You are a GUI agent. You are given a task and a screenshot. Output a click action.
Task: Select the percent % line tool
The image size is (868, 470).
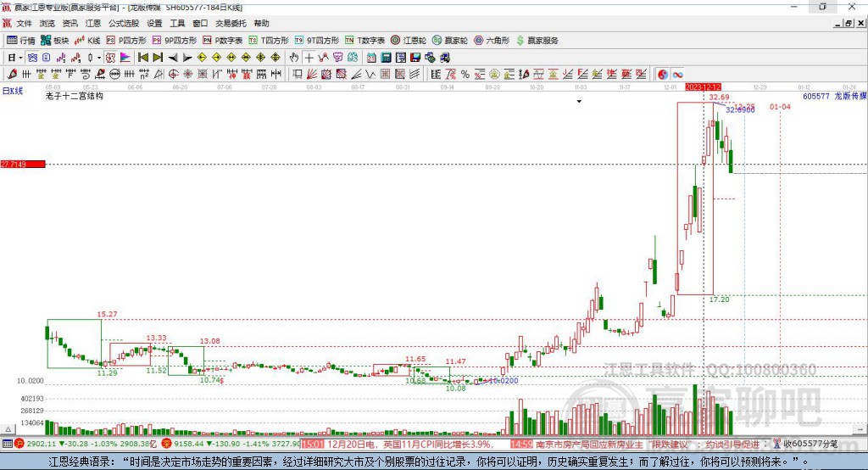coord(465,75)
